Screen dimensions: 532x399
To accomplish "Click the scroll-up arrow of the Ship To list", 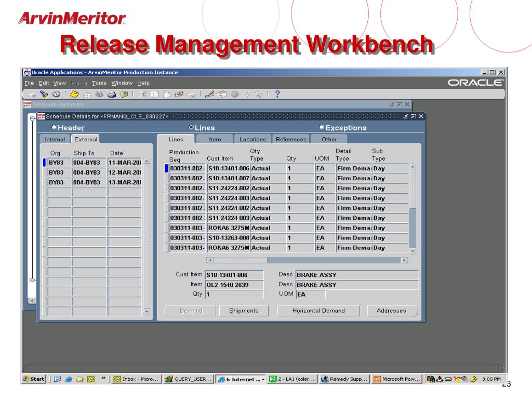I will (147, 161).
